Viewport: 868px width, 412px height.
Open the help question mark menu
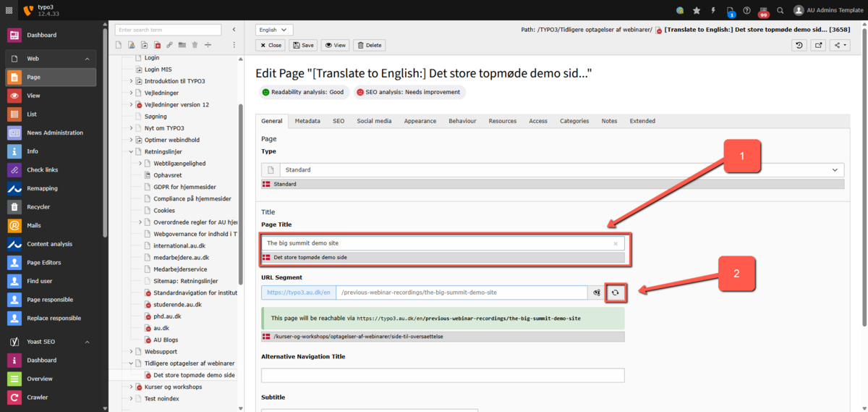[746, 11]
